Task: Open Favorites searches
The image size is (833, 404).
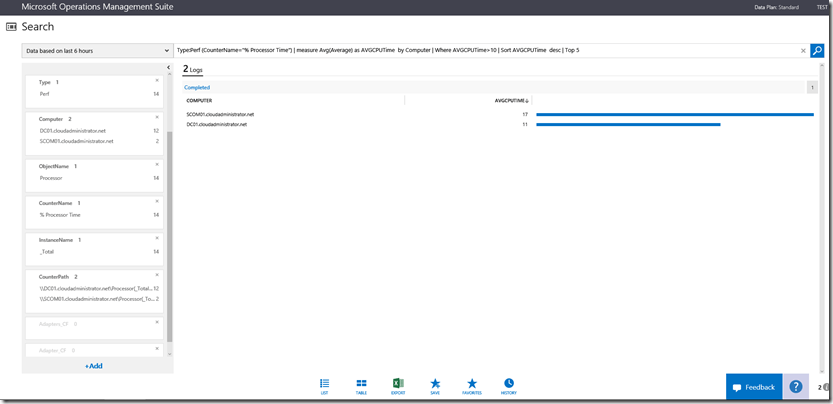Action: tap(472, 386)
